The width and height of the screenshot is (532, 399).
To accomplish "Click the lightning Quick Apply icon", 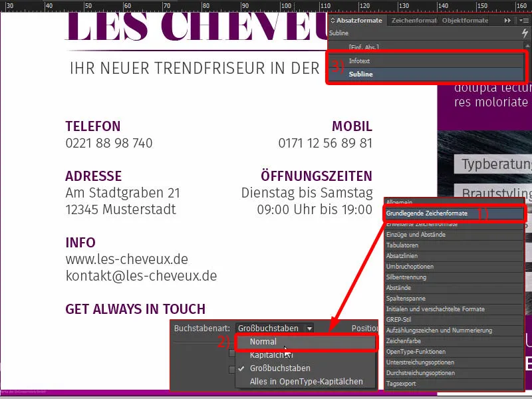I will coord(525,33).
